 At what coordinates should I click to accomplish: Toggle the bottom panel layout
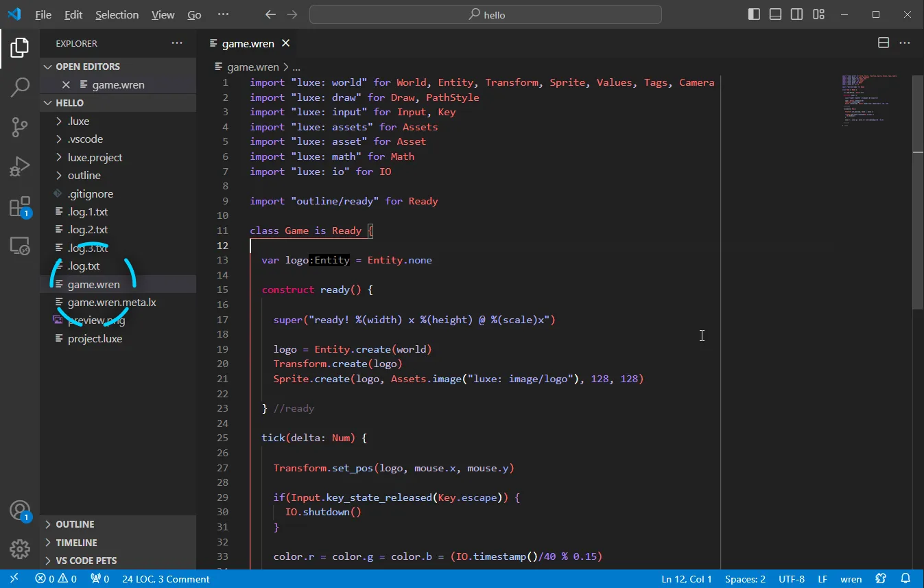775,14
